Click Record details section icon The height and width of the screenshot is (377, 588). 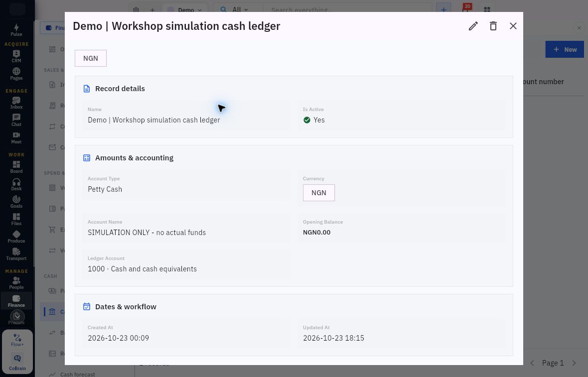click(x=87, y=89)
